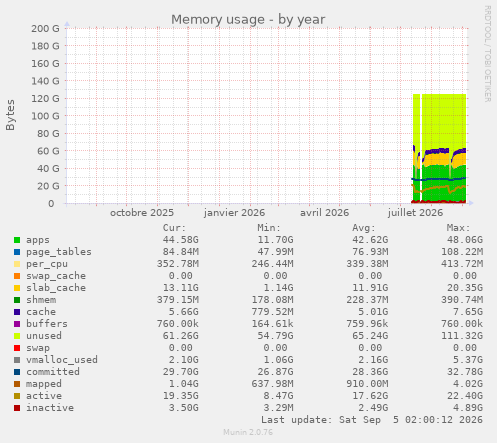Click the apps green legend swatch
The height and width of the screenshot is (443, 497).
coord(17,240)
